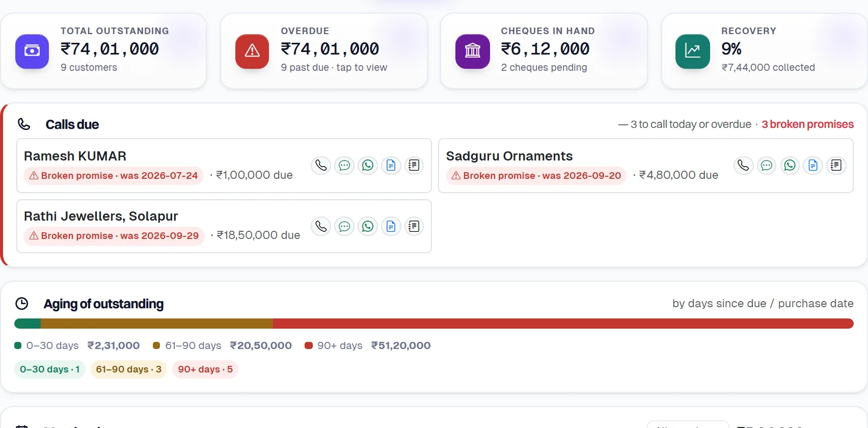The height and width of the screenshot is (428, 868).
Task: Click the ₹2,31,000 value for 0–30 days
Action: click(x=114, y=345)
